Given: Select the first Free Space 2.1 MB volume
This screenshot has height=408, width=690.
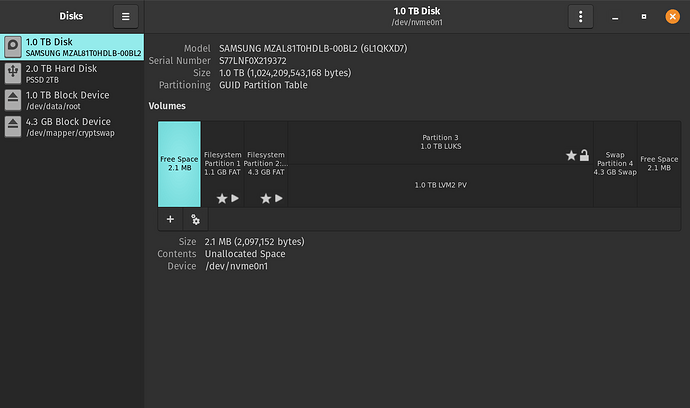Looking at the screenshot, I should (179, 164).
